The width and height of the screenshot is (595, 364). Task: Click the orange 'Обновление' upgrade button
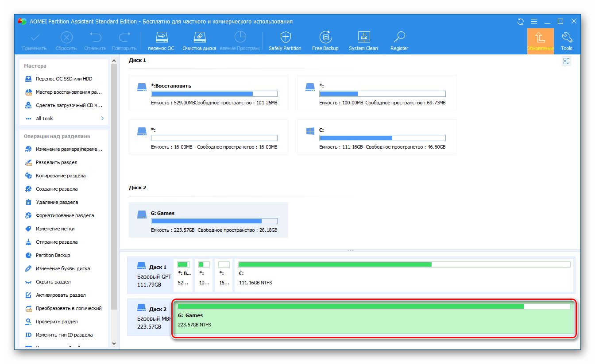540,41
